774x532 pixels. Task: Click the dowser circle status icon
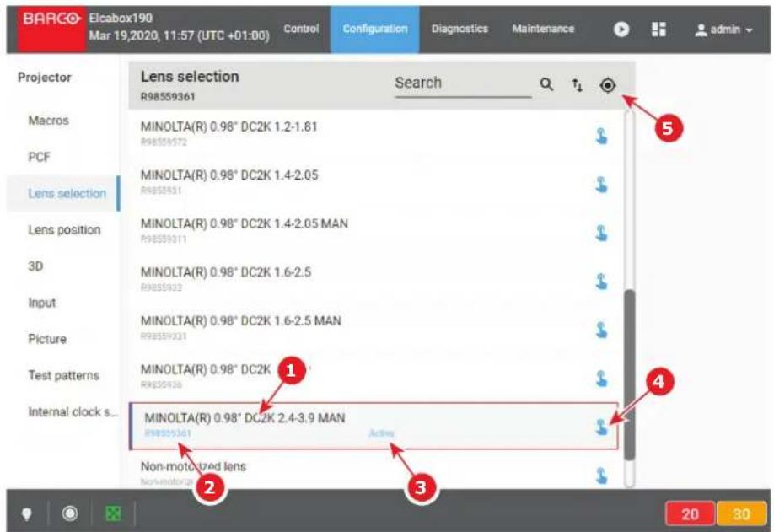pos(70,513)
